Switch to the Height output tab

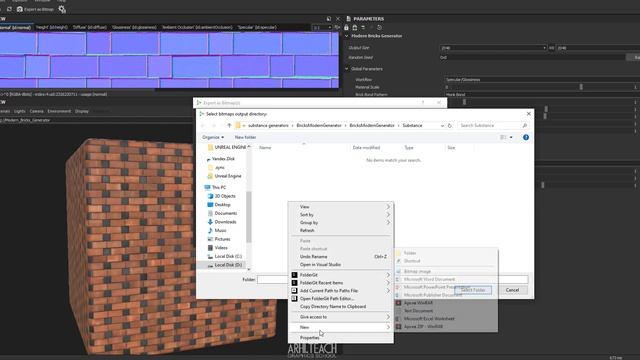pyautogui.click(x=52, y=27)
